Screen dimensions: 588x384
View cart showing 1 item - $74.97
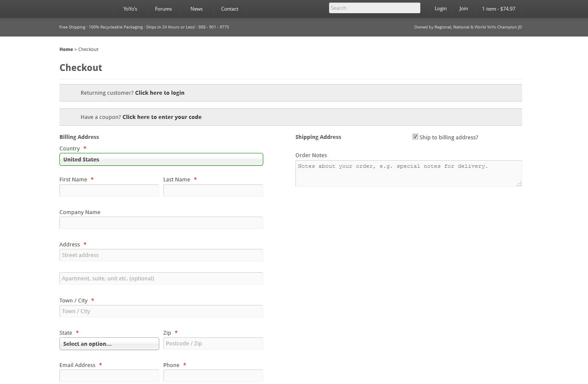[498, 9]
